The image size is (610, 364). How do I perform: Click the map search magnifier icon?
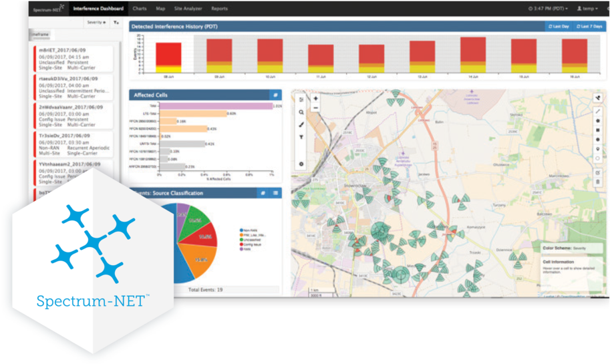coord(301,112)
